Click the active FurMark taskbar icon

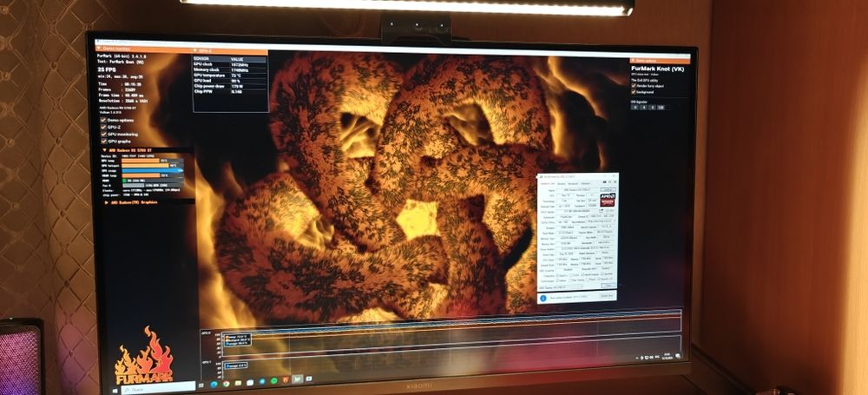tap(298, 379)
